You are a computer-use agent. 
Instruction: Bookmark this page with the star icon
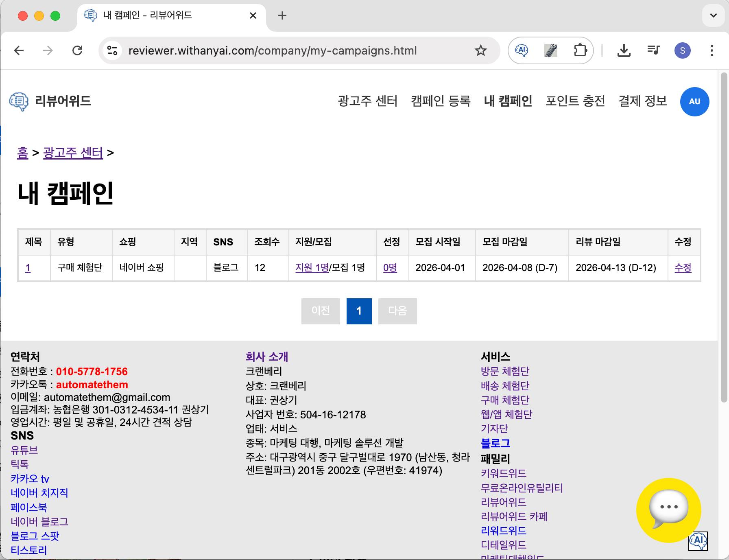(480, 50)
